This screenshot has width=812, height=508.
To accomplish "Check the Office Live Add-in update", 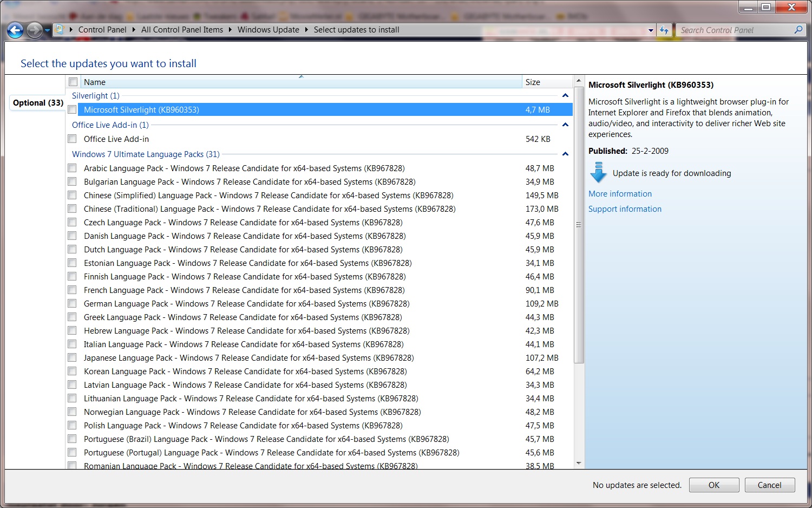I will tap(72, 139).
